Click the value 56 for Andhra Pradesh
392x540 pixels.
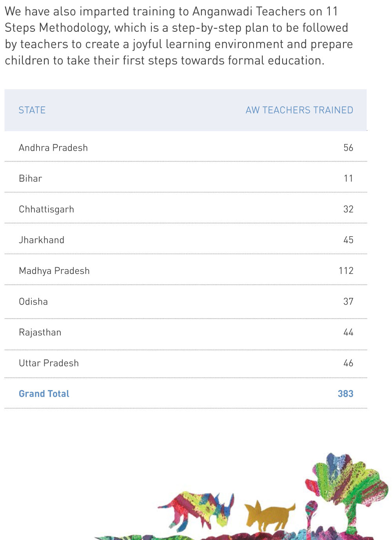[x=348, y=148]
